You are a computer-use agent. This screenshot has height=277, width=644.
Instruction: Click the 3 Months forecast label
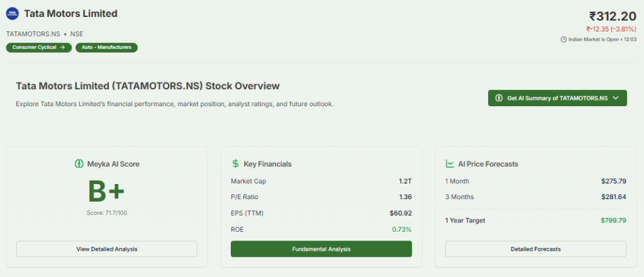pyautogui.click(x=460, y=197)
